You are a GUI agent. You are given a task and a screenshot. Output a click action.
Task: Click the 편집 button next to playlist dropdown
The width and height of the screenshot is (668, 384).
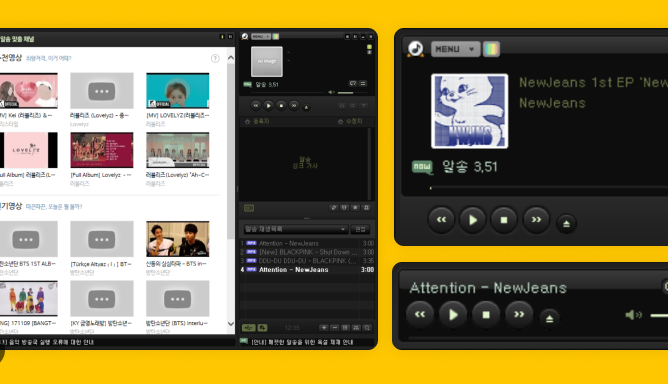point(360,229)
